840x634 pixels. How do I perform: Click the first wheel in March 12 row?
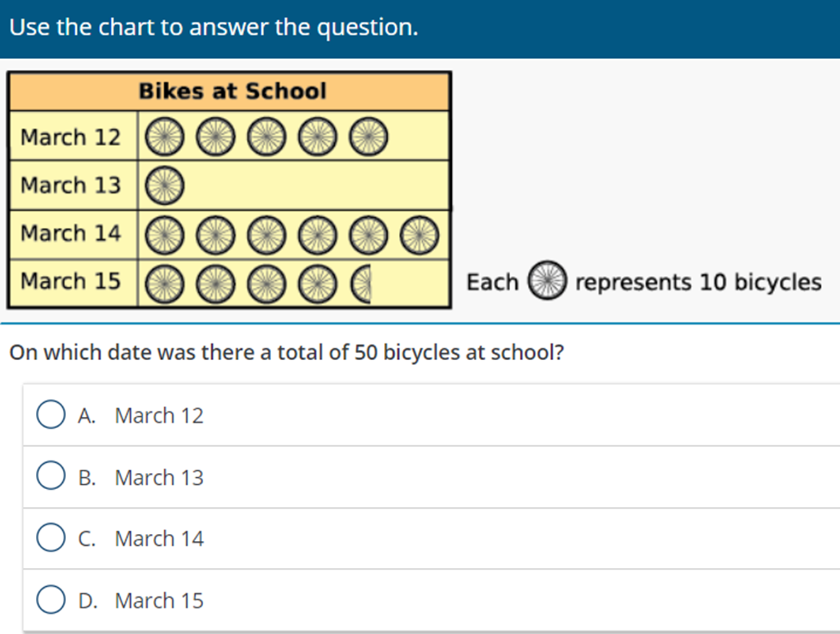[x=165, y=137]
